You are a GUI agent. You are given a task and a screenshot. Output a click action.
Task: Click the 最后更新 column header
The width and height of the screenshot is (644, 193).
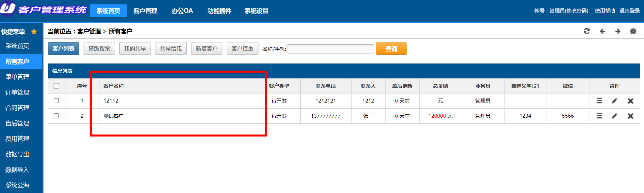pos(402,86)
